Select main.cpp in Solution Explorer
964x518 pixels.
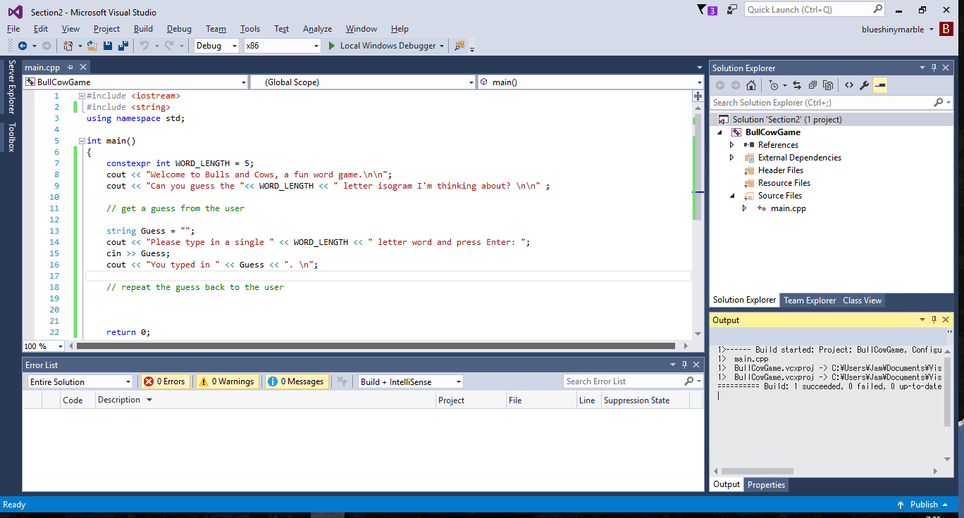788,208
